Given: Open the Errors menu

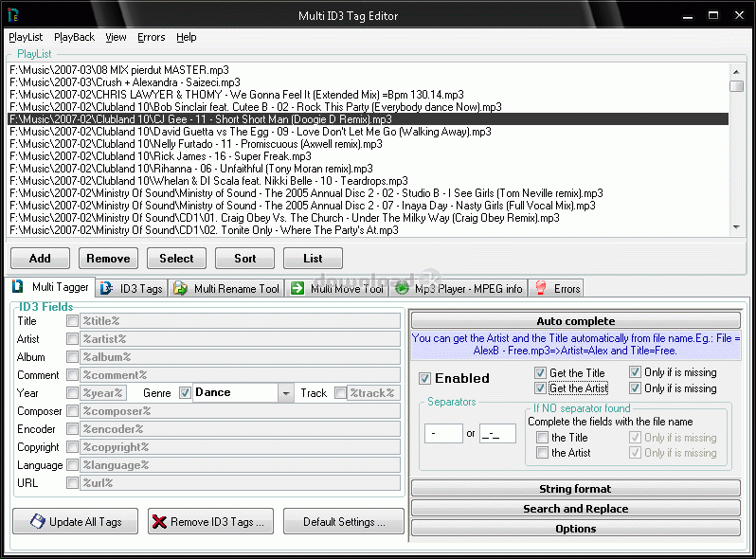Looking at the screenshot, I should pos(151,37).
